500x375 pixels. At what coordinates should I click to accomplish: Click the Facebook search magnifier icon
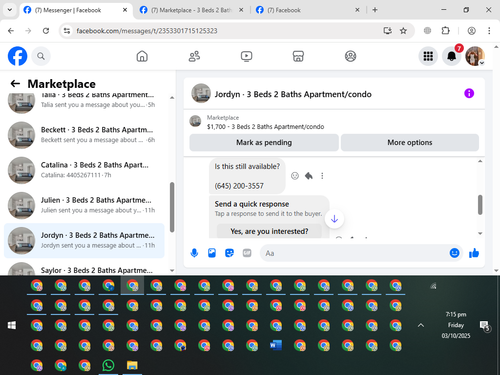pyautogui.click(x=41, y=56)
